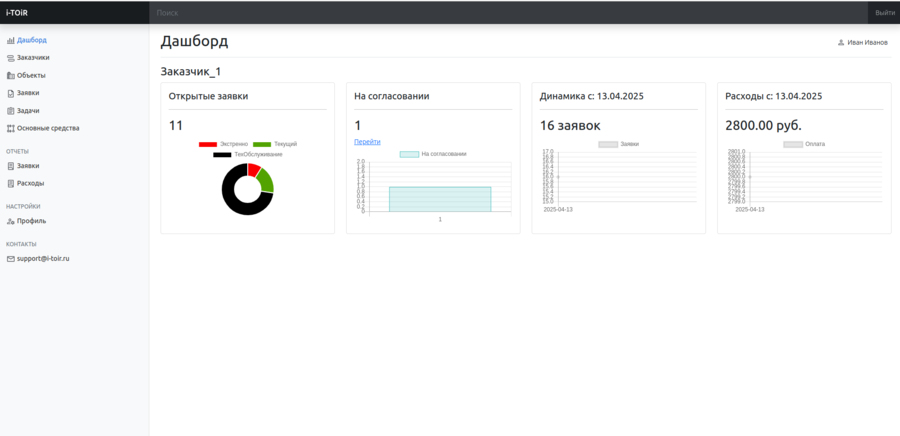Click the 16 заявок value
900x436 pixels.
point(570,126)
